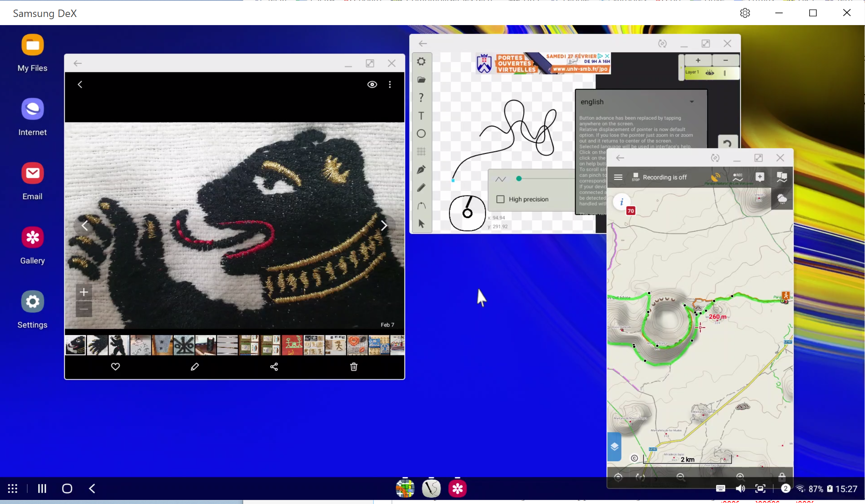Open the three-dot menu in Gallery

390,84
